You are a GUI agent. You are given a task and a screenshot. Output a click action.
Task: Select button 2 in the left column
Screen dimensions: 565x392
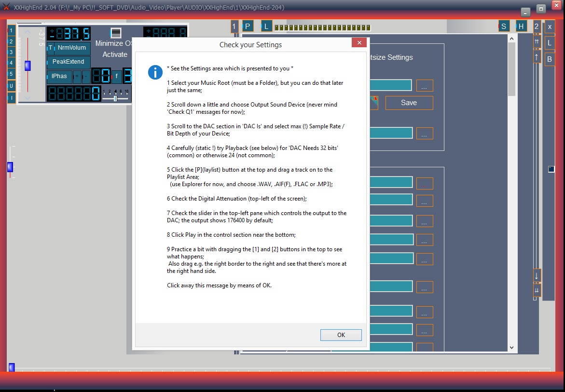pos(11,42)
